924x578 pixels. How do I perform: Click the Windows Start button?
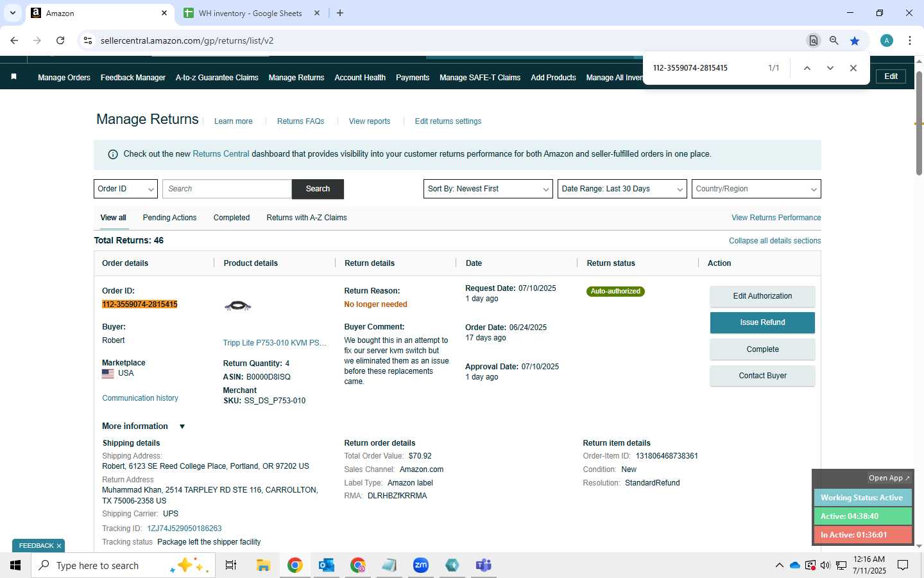click(x=15, y=565)
